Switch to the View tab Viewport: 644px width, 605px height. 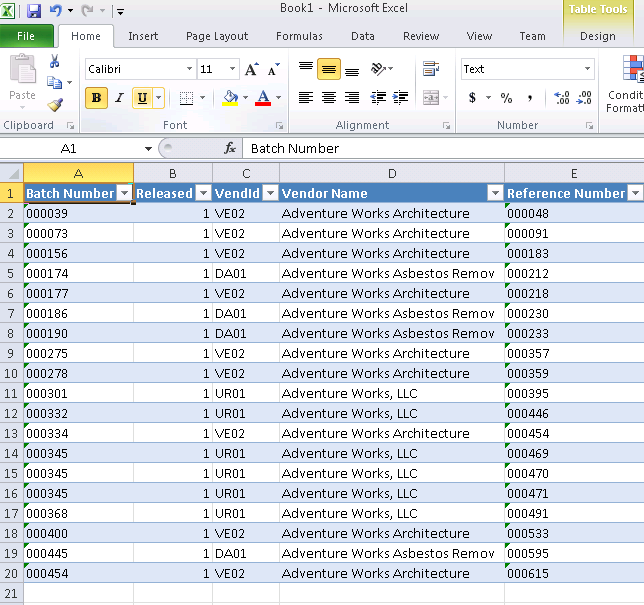(x=479, y=36)
